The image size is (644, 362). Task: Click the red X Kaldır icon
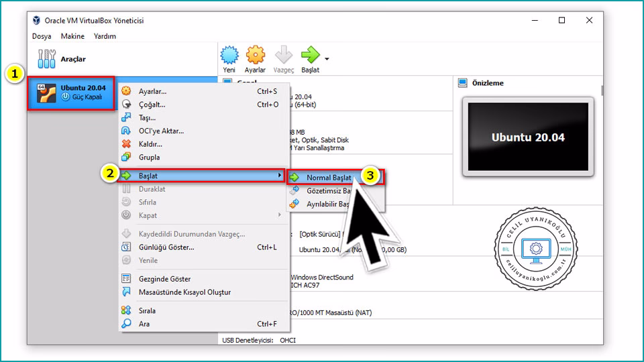pyautogui.click(x=126, y=143)
